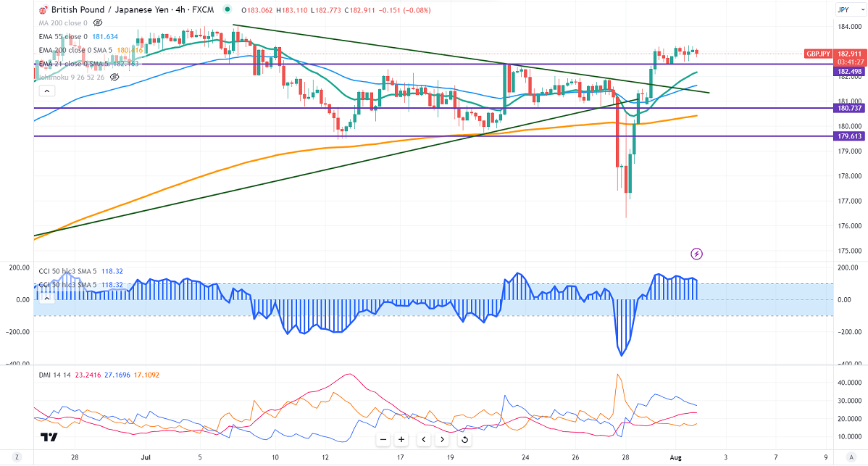Select Ichimoku 9 26 52 26 legend
Image resolution: width=868 pixels, height=466 pixels.
tap(72, 77)
